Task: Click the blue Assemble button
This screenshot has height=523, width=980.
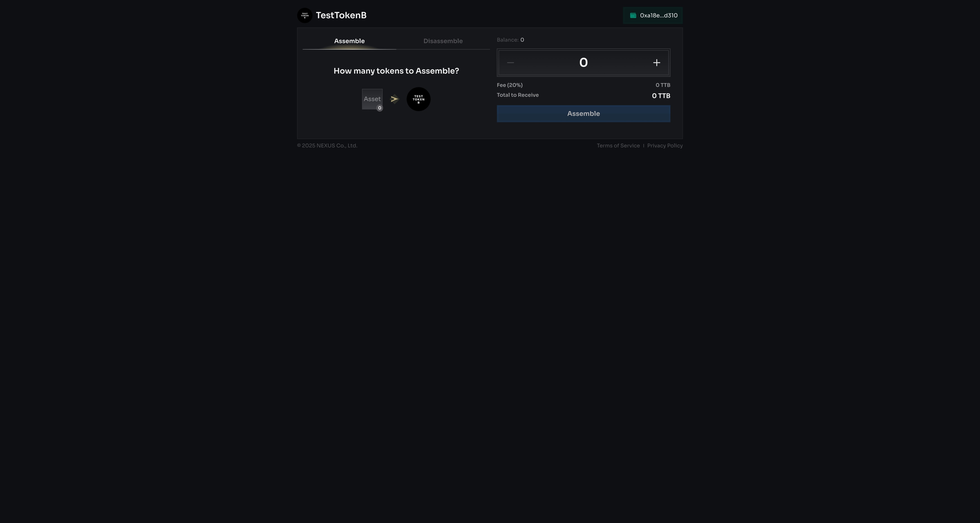Action: 583,114
